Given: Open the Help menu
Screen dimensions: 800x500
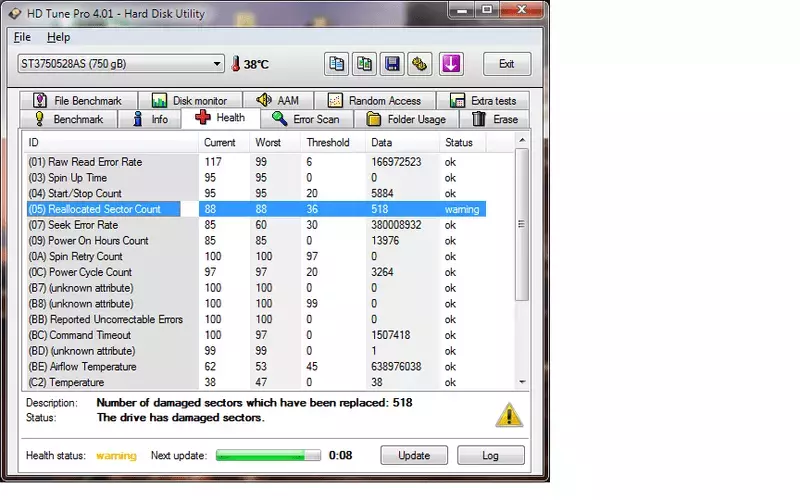Looking at the screenshot, I should (x=58, y=37).
